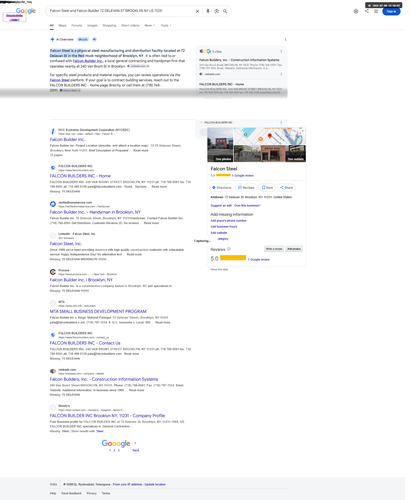Clear the search query with the X icon
Screen dimensions: 410x500
coord(197,11)
